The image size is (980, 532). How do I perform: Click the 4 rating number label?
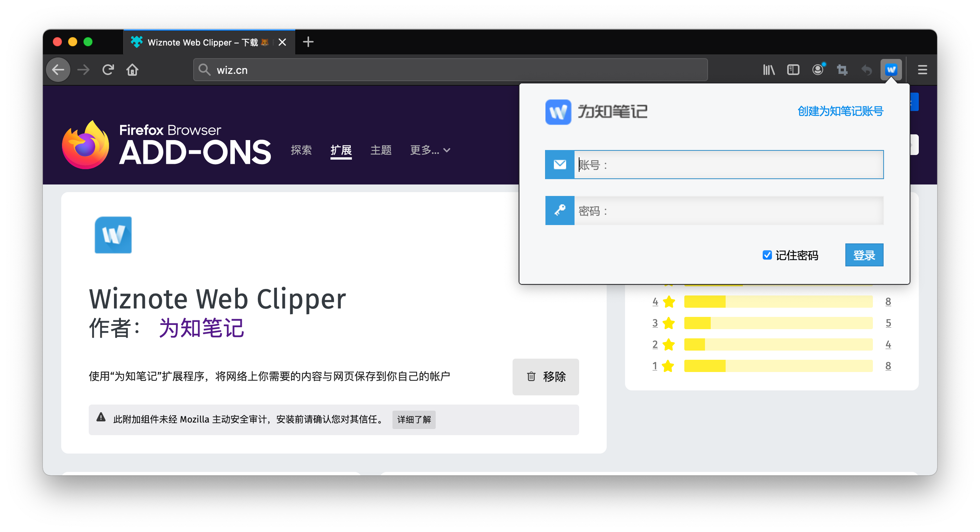coord(655,302)
